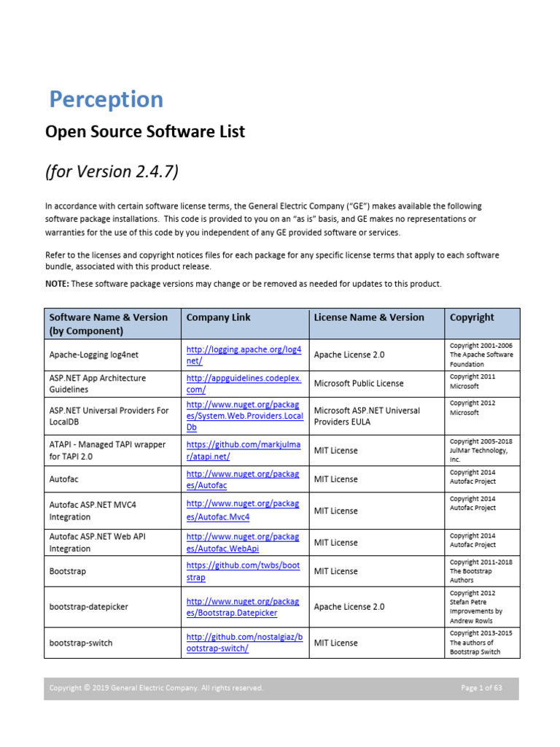Open the Autofac.WebApi nuget link
This screenshot has height=747, width=560.
[243, 542]
